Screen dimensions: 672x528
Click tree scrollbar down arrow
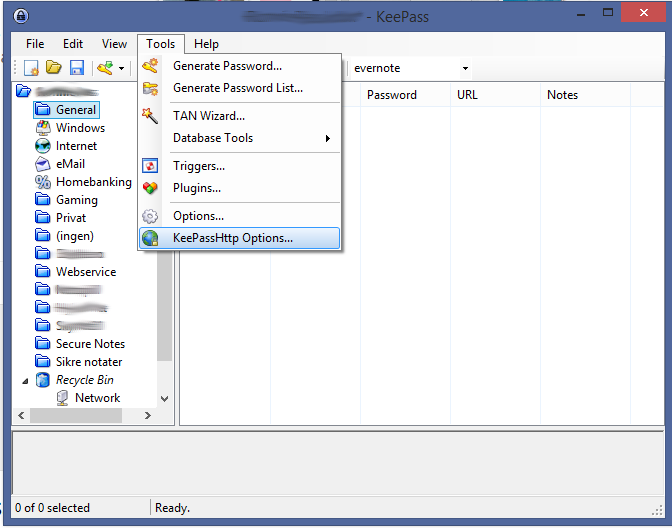click(x=164, y=399)
